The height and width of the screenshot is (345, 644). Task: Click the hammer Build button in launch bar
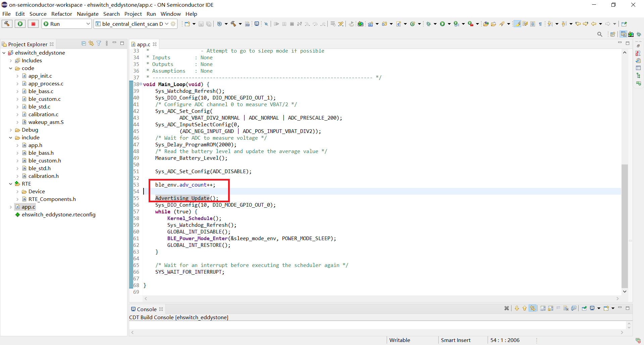7,24
